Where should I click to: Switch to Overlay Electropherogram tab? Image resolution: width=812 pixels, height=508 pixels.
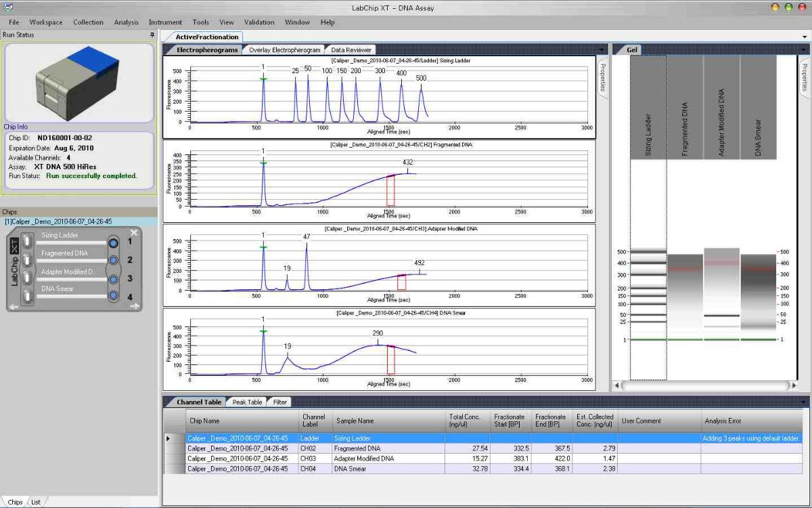[x=284, y=50]
